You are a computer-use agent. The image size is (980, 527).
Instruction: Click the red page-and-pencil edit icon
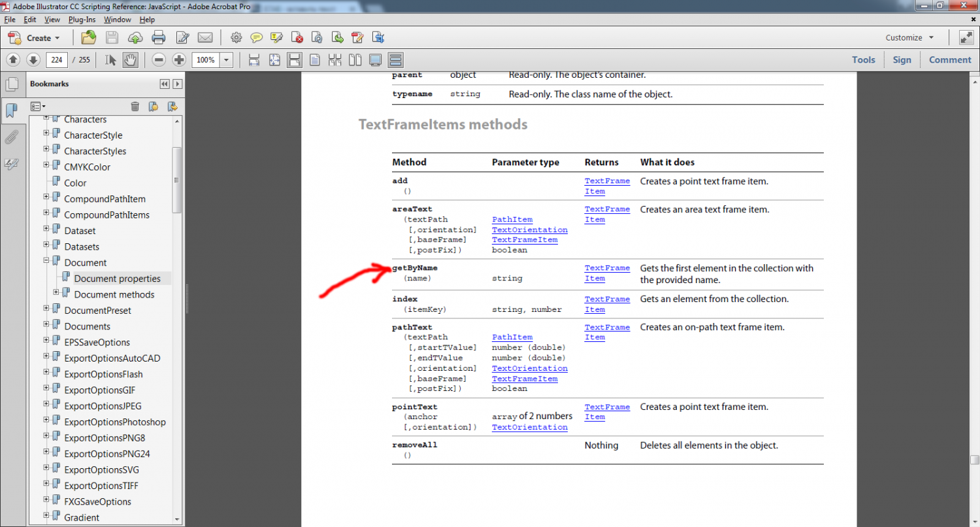[357, 37]
